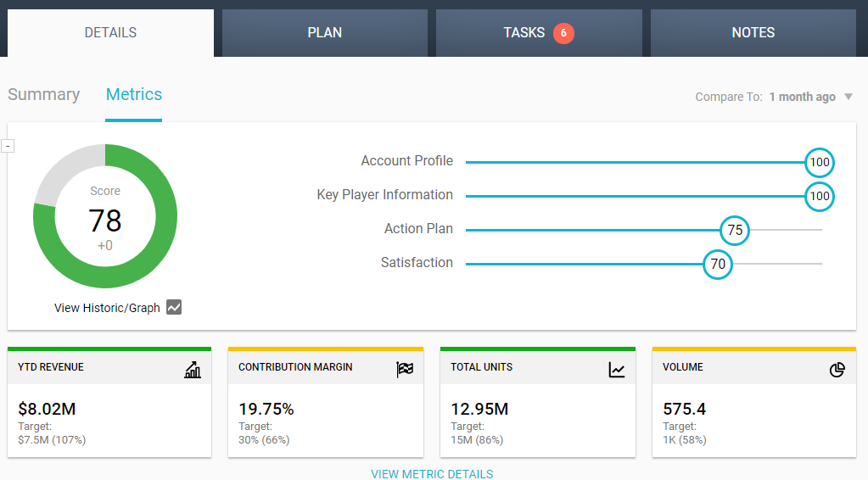The height and width of the screenshot is (480, 868).
Task: Click the Contribution Margin flag icon
Action: [405, 370]
